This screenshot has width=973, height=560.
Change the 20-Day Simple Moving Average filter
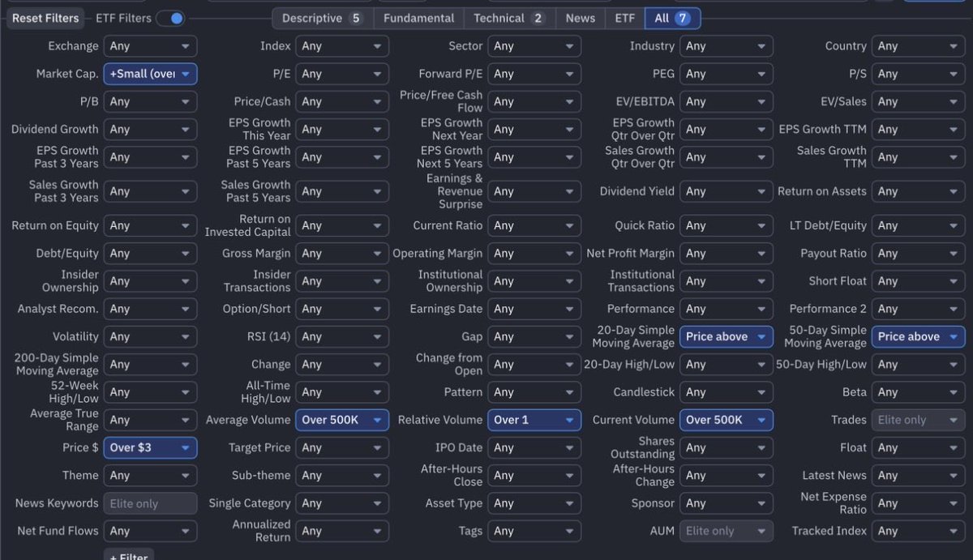point(727,336)
